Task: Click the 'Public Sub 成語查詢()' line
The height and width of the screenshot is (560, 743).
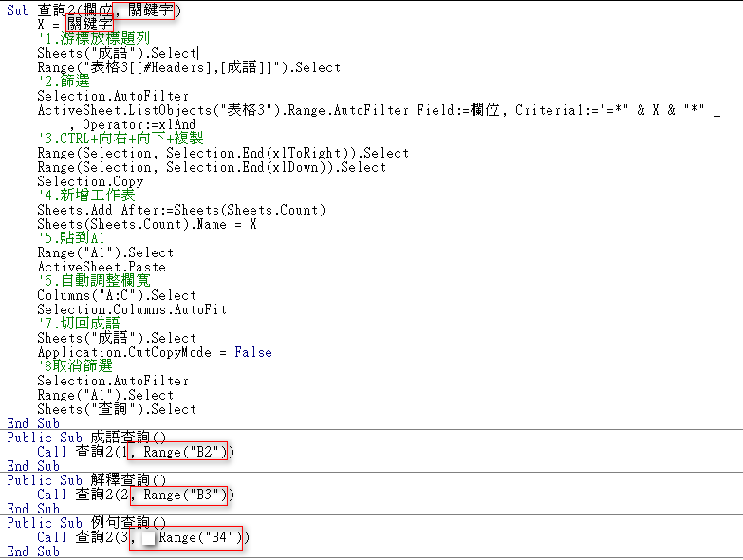Action: click(86, 438)
